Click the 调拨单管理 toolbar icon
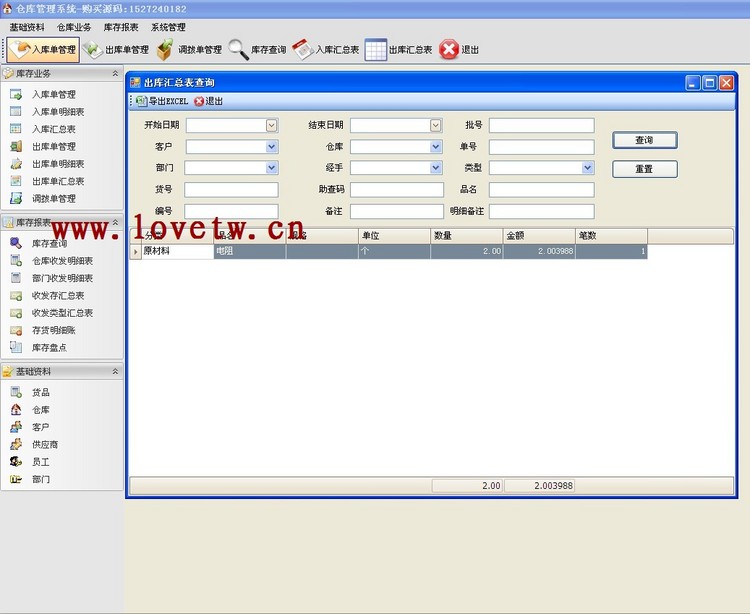The width and height of the screenshot is (750, 614). click(189, 50)
